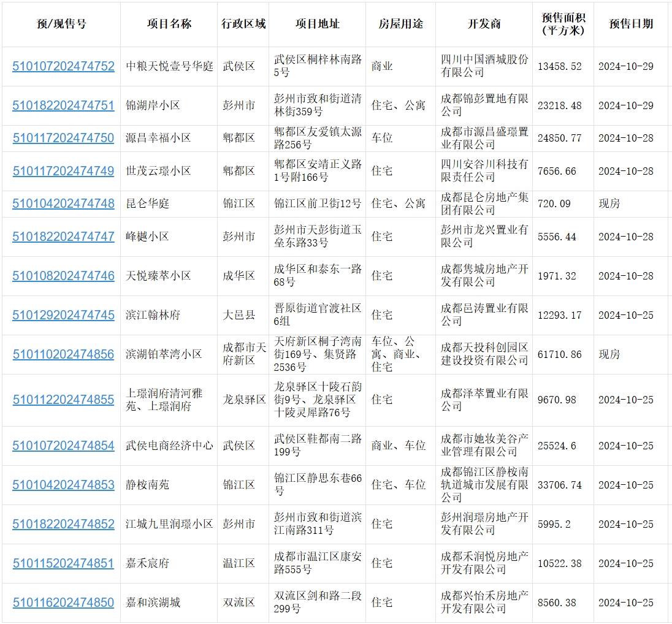
Task: Click the 项目名称 column header
Action: click(x=169, y=24)
